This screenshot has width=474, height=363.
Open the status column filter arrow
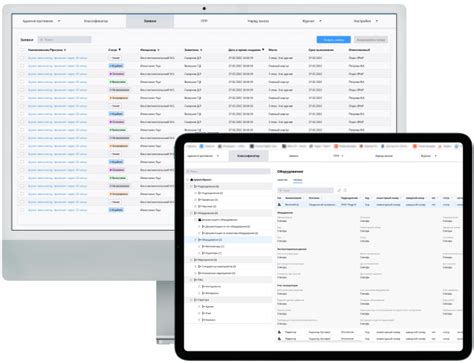119,50
